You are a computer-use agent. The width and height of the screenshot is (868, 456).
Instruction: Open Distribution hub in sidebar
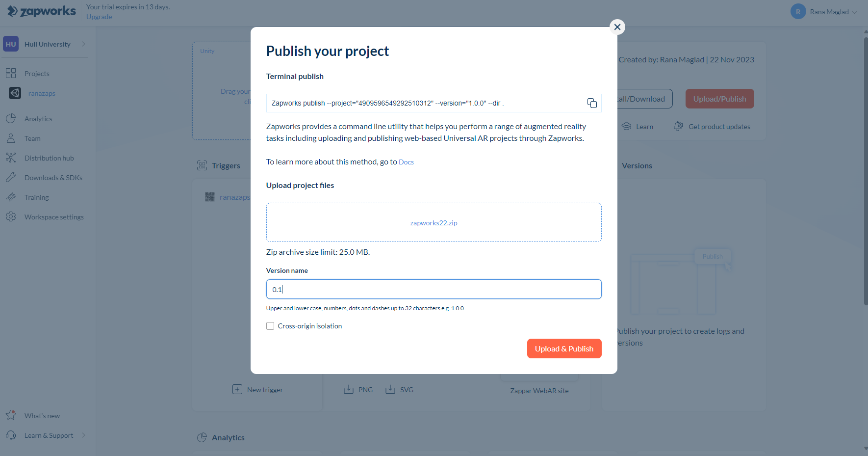(49, 158)
